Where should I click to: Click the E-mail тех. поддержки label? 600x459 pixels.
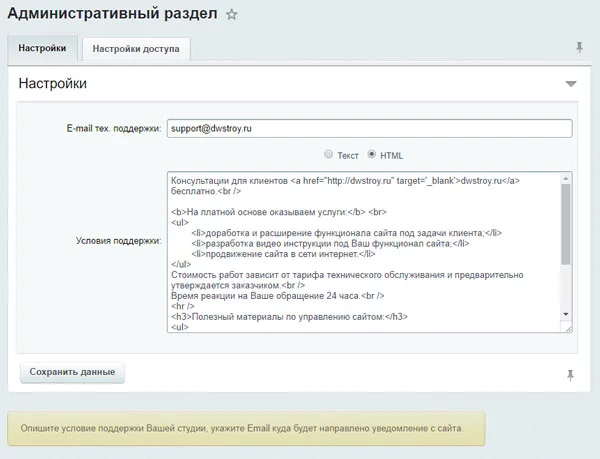coord(113,129)
